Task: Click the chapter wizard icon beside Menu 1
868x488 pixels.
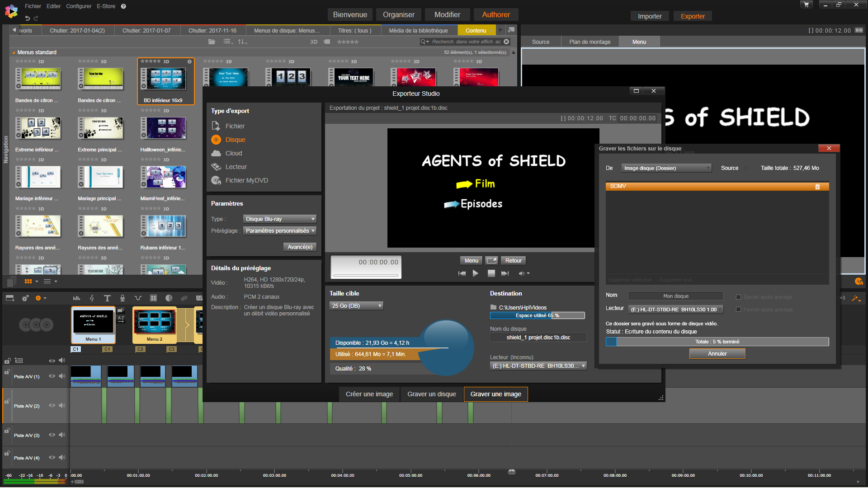Action: (x=121, y=310)
